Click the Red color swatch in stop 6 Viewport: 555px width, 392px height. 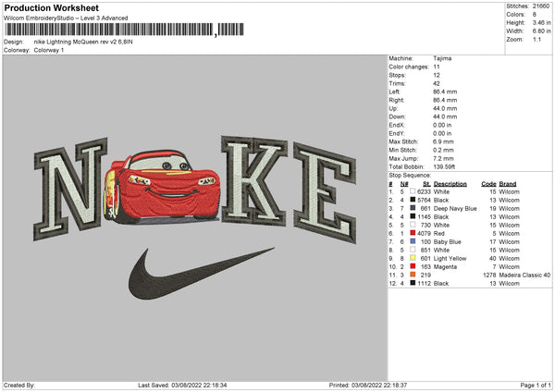tap(413, 233)
